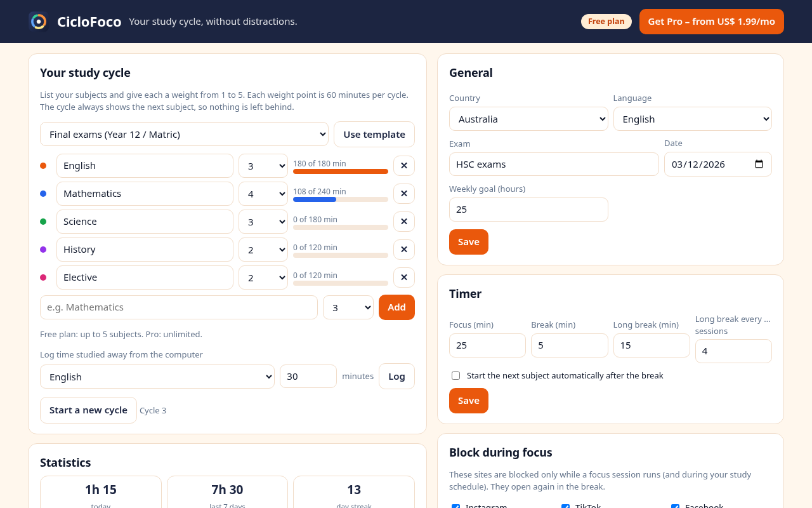The height and width of the screenshot is (508, 812).
Task: Edit the Mathematics subject name field
Action: tap(145, 194)
